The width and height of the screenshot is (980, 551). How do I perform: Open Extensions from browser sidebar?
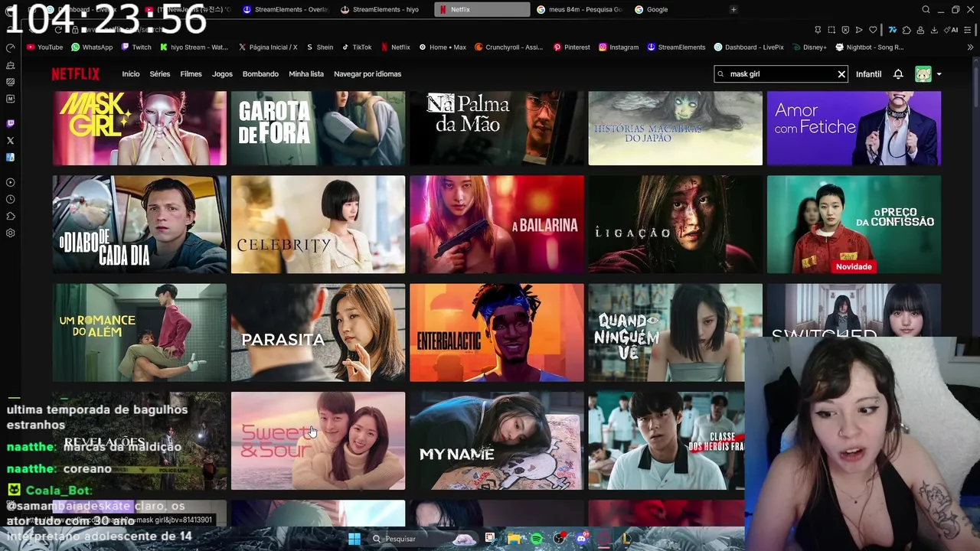(10, 216)
